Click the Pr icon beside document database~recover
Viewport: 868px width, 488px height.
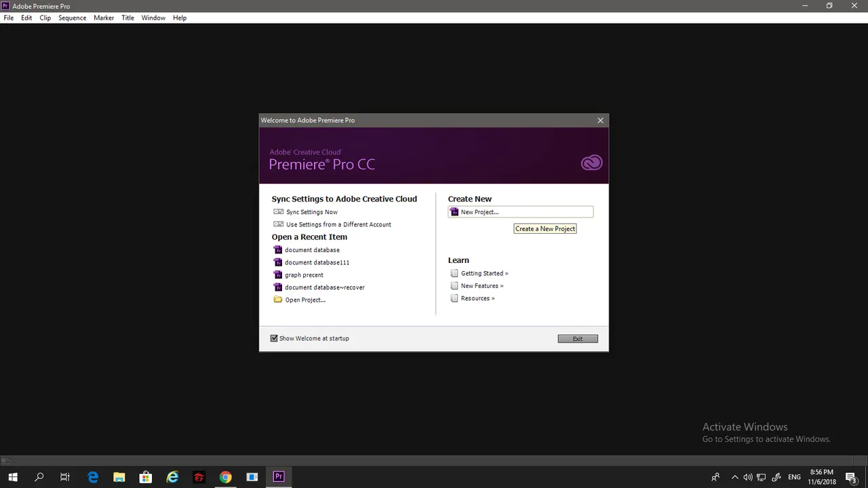[278, 287]
